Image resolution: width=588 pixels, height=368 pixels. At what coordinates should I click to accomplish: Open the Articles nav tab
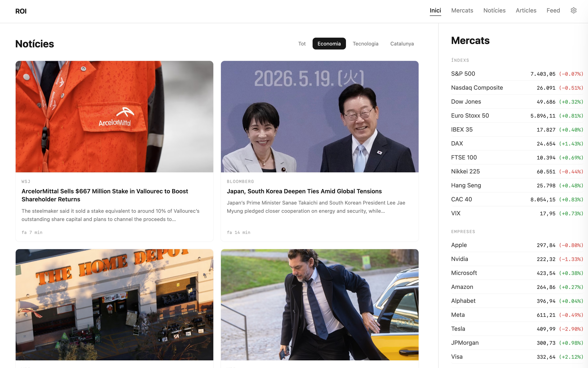pos(526,10)
